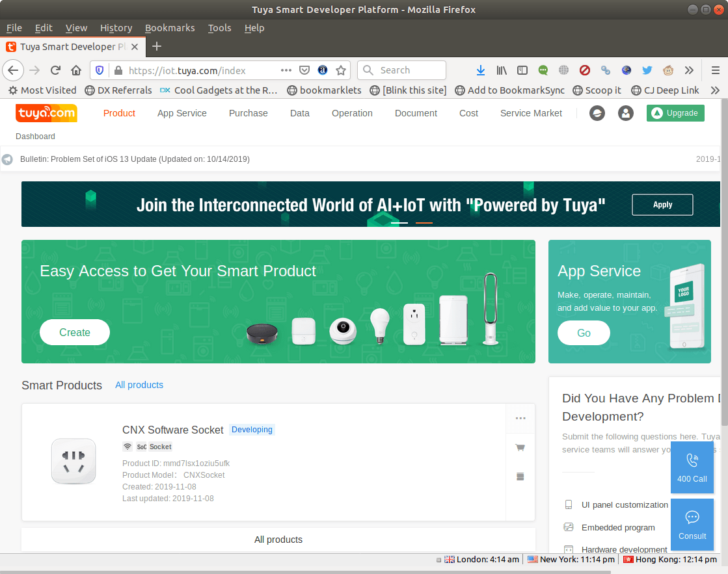Open the Edit menu
The image size is (728, 574).
pyautogui.click(x=44, y=29)
